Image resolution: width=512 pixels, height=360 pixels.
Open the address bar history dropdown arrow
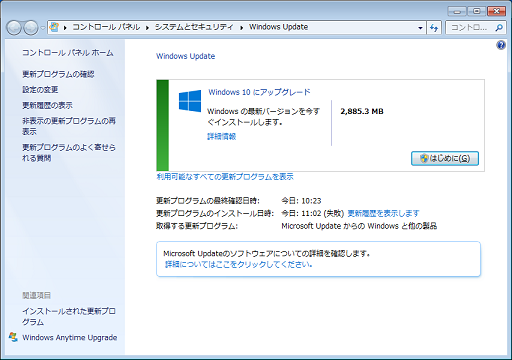[420, 28]
